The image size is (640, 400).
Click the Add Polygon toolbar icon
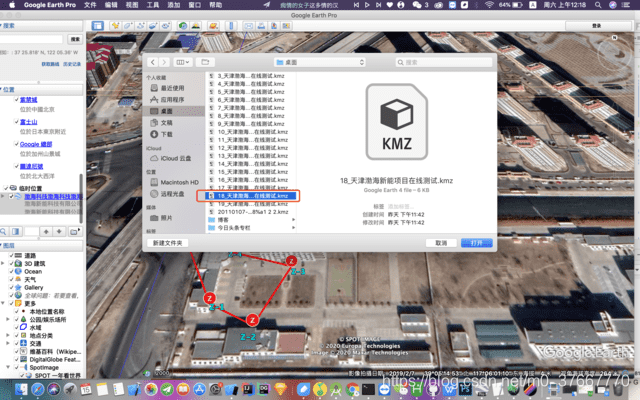pos(128,26)
